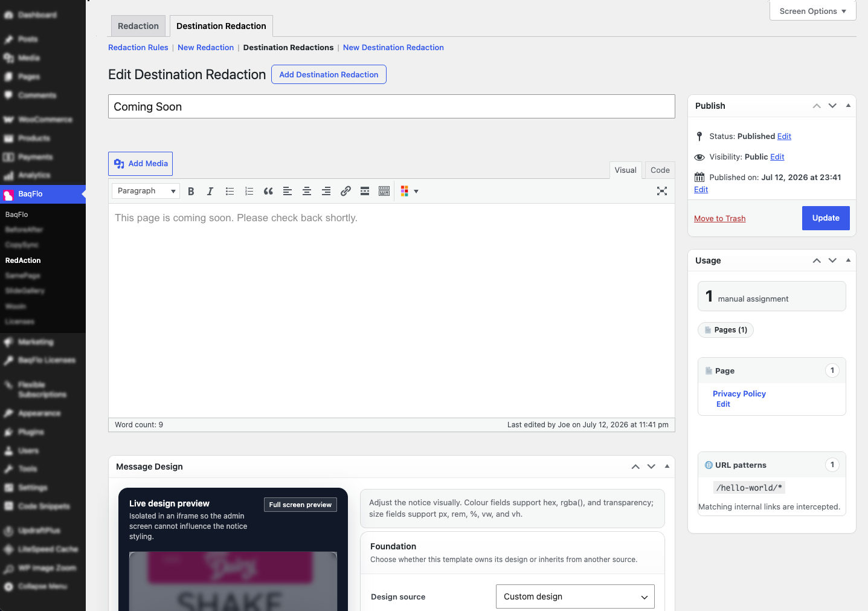Open the New Redaction subnav link
This screenshot has width=868, height=611.
205,48
